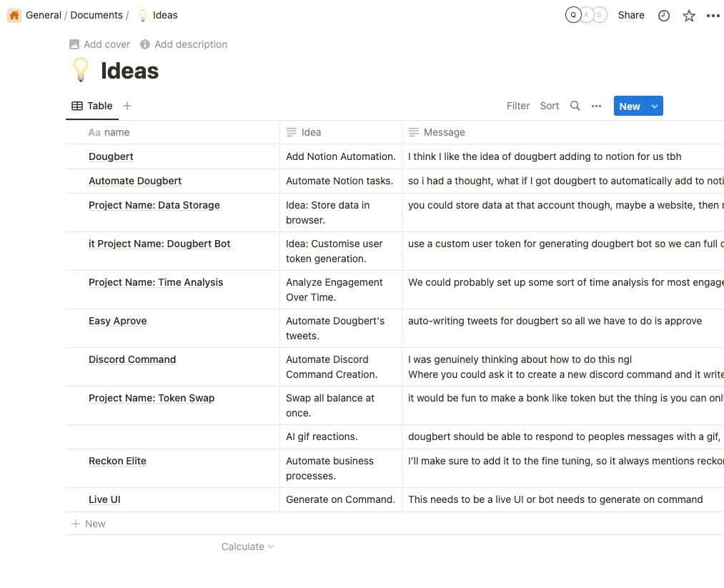Viewport: 724px width, 588px height.
Task: Click the lightbulb emoji on the Ideas title
Action: (80, 70)
